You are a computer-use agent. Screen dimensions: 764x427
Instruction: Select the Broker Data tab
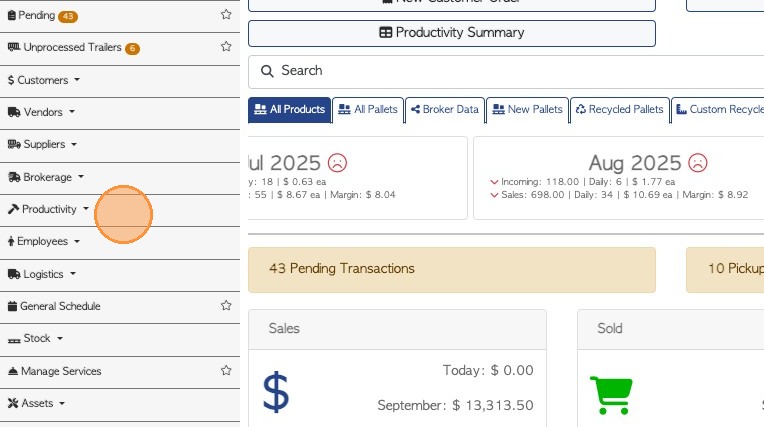tap(445, 110)
